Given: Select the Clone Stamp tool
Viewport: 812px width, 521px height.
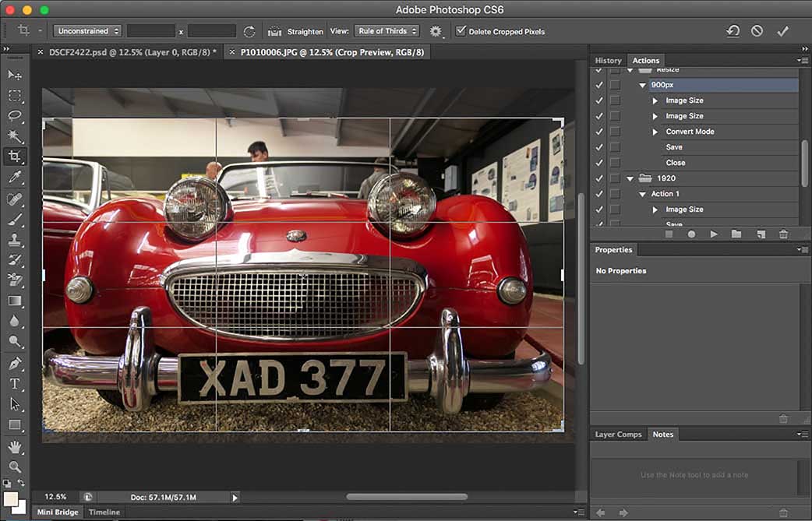Looking at the screenshot, I should pyautogui.click(x=15, y=240).
